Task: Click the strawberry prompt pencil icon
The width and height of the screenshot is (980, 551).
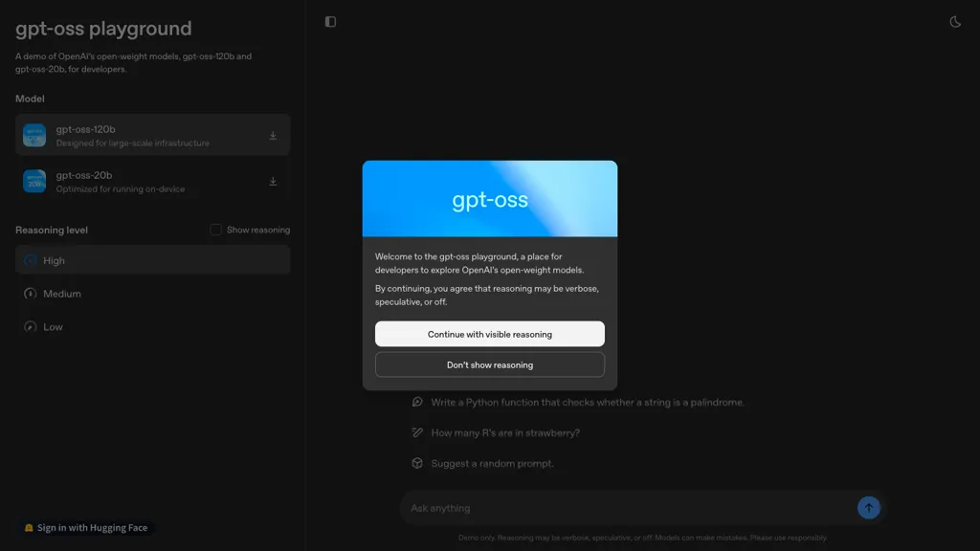Action: click(417, 432)
